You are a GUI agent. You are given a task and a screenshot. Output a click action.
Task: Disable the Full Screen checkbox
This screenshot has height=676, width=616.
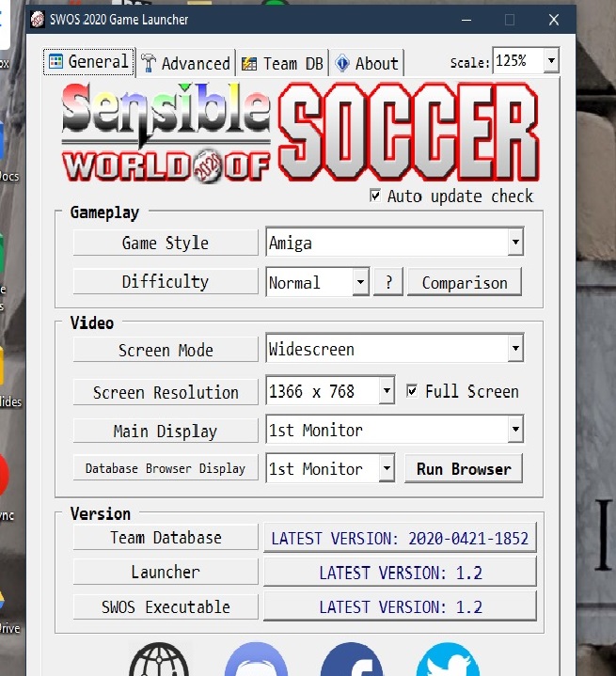click(412, 391)
